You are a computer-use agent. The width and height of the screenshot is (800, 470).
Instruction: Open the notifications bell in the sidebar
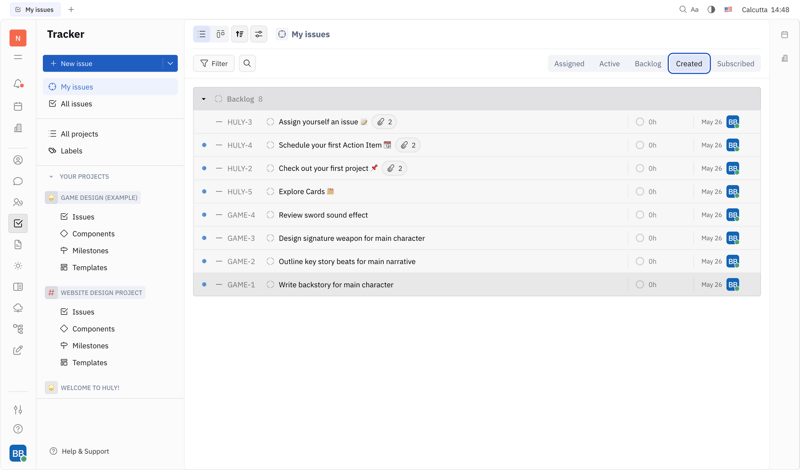[x=18, y=84]
